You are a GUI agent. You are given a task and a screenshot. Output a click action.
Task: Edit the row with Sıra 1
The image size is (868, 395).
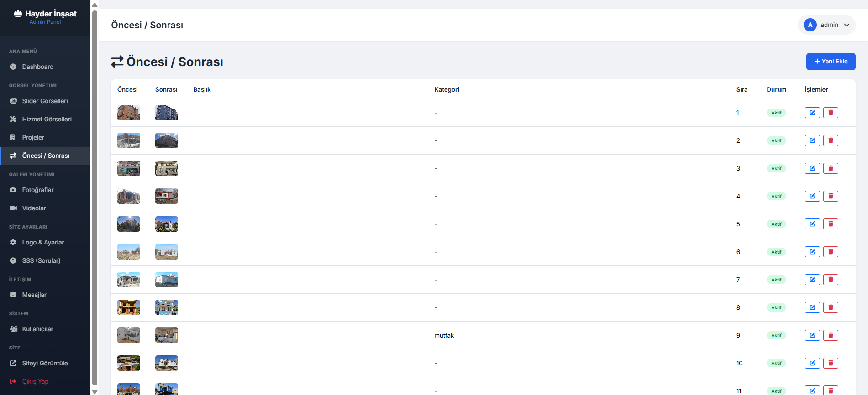pos(812,113)
